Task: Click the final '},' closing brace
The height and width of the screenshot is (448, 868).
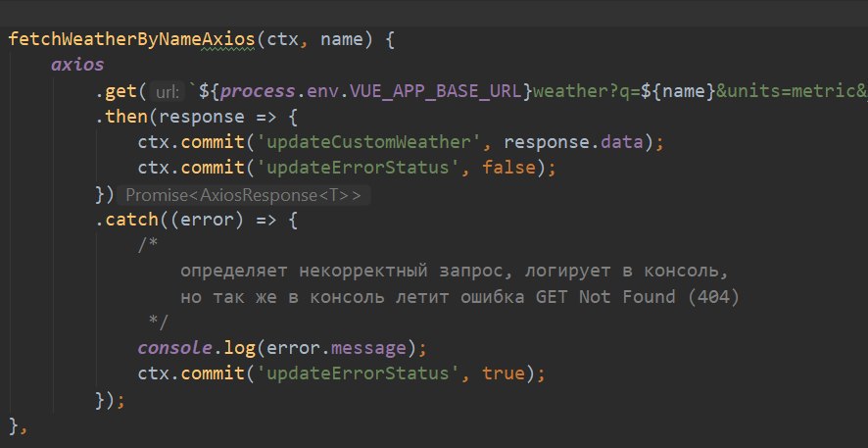Action: pyautogui.click(x=18, y=425)
